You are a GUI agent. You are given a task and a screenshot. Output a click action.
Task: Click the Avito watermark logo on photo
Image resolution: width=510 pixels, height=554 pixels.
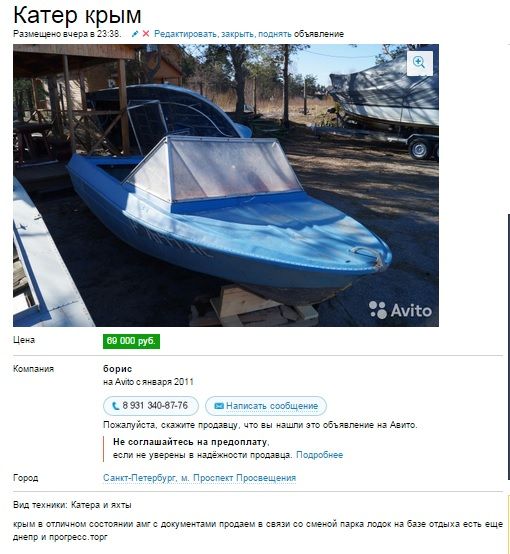coord(400,310)
